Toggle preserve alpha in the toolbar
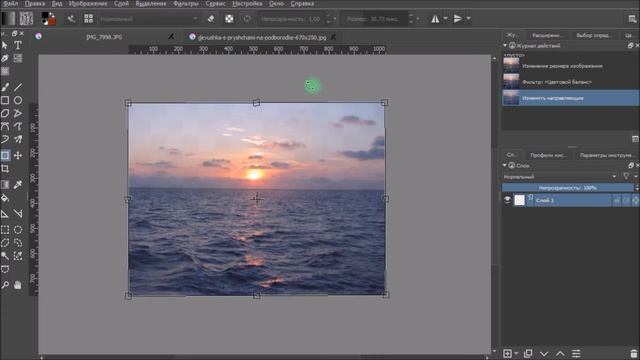The image size is (640, 360). (229, 18)
